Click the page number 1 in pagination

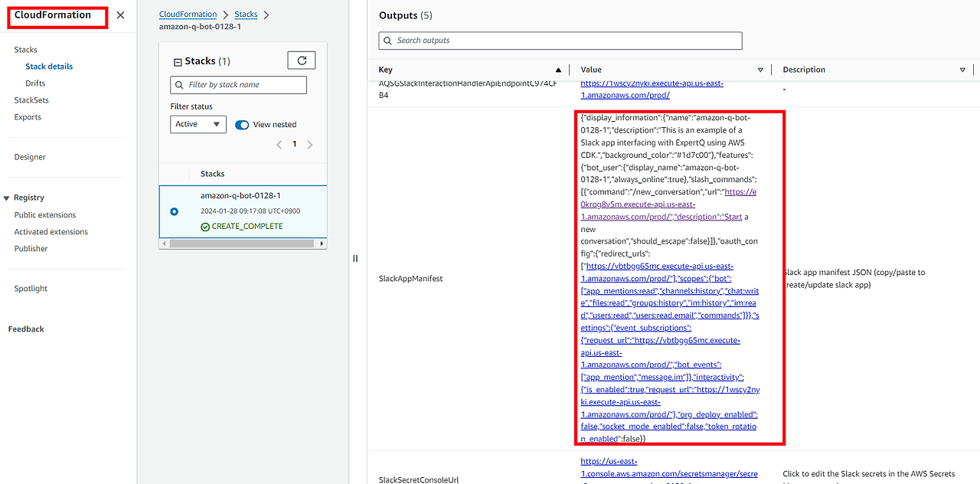click(294, 145)
